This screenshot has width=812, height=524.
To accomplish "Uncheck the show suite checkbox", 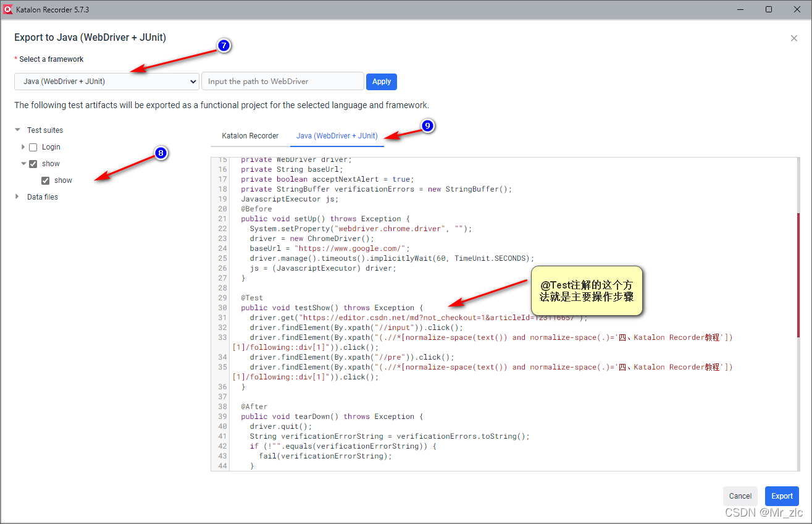I will tap(33, 164).
